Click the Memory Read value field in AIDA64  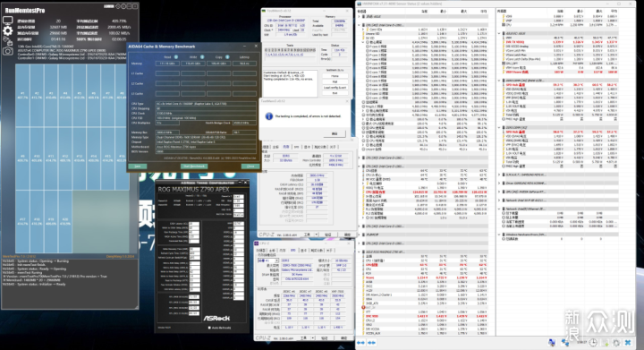(167, 64)
